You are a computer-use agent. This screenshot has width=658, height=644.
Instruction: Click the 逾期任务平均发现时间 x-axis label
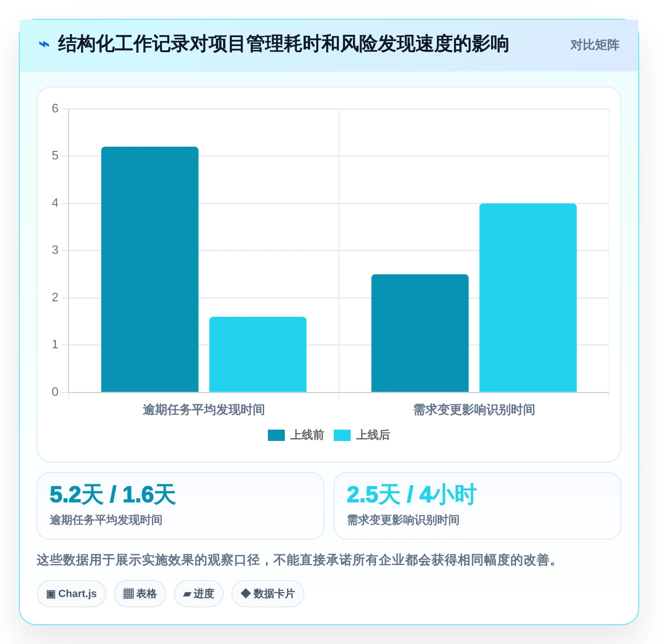[x=204, y=410]
